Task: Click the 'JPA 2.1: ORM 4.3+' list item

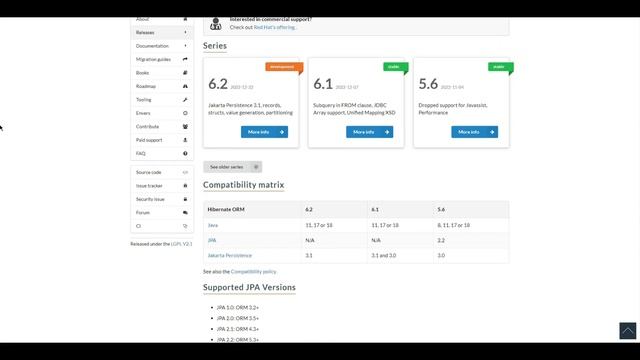Action: pyautogui.click(x=238, y=329)
